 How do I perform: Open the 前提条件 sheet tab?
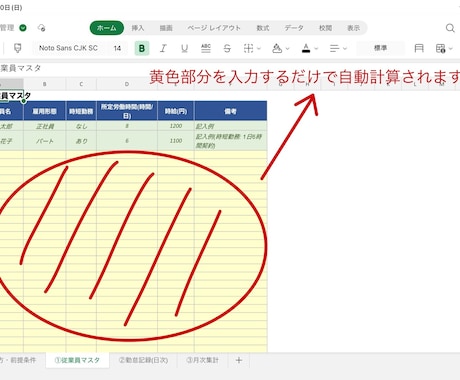pos(18,360)
